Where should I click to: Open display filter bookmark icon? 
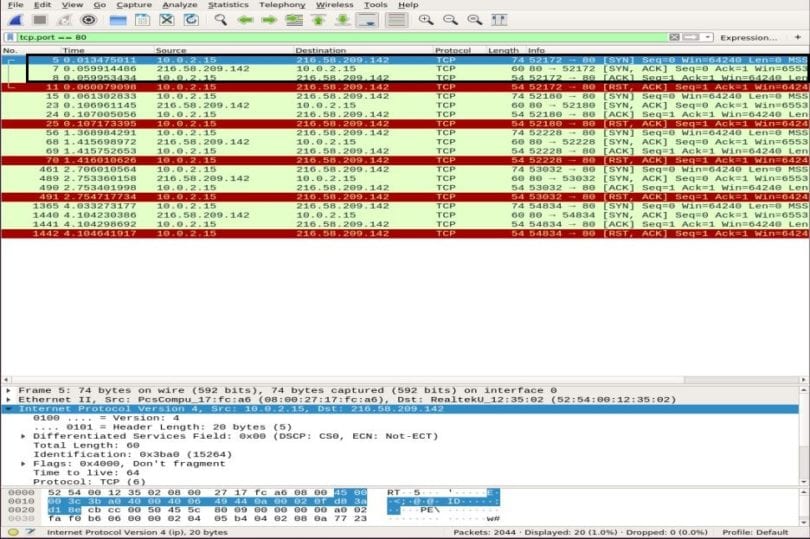coord(10,37)
